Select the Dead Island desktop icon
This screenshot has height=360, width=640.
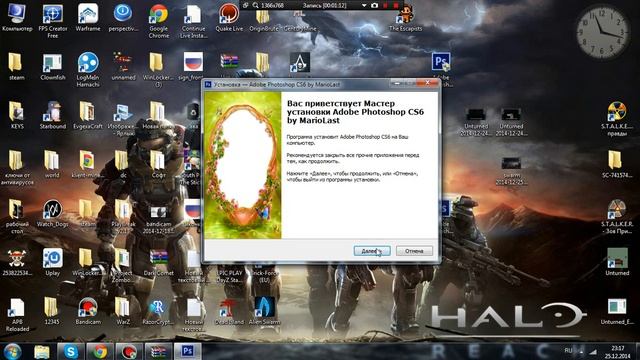(229, 311)
